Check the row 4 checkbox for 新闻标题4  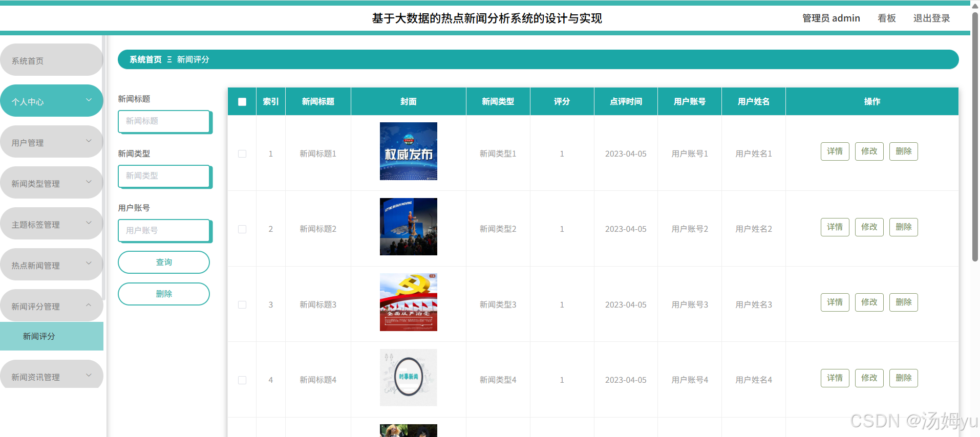(x=242, y=380)
